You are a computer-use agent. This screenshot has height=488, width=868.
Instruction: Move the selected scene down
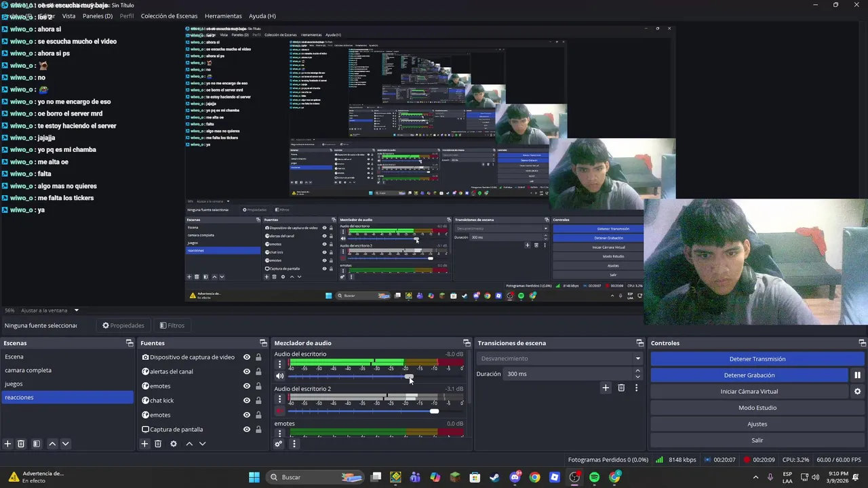[x=65, y=444]
